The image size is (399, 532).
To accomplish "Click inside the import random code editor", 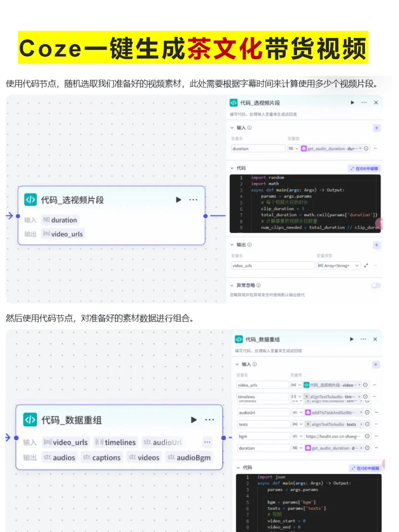I will coord(305,204).
